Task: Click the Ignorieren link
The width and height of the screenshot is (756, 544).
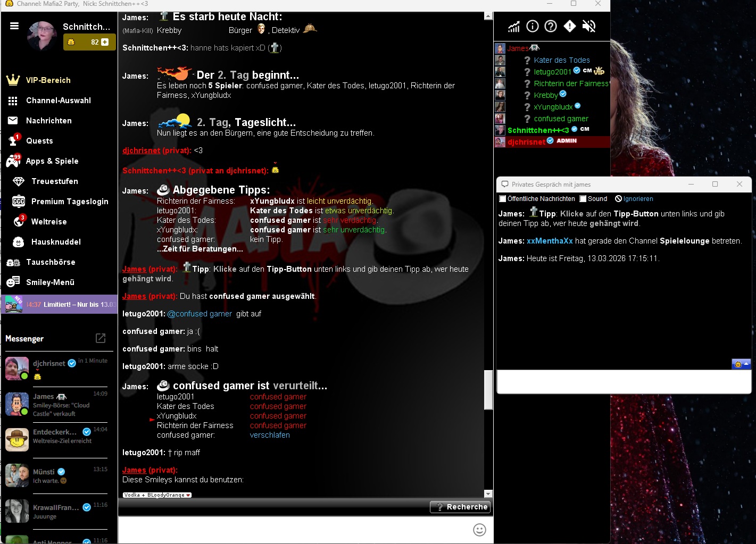Action: coord(637,199)
